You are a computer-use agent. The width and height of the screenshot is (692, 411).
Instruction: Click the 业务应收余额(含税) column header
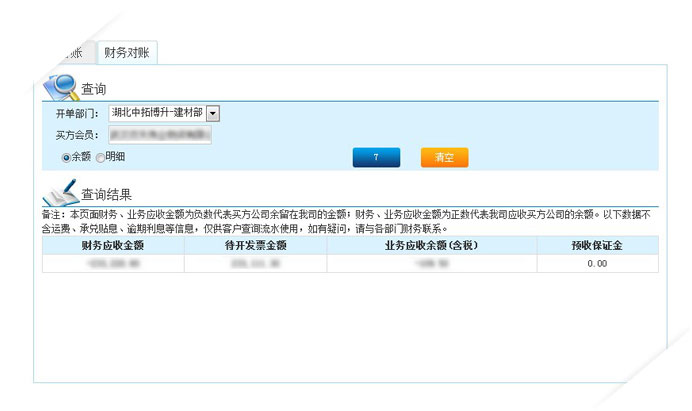point(431,245)
